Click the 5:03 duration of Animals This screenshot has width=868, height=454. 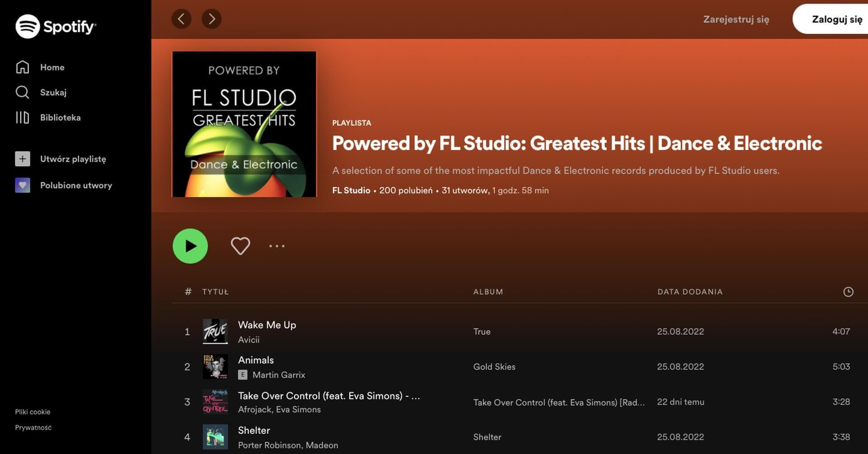(x=841, y=367)
